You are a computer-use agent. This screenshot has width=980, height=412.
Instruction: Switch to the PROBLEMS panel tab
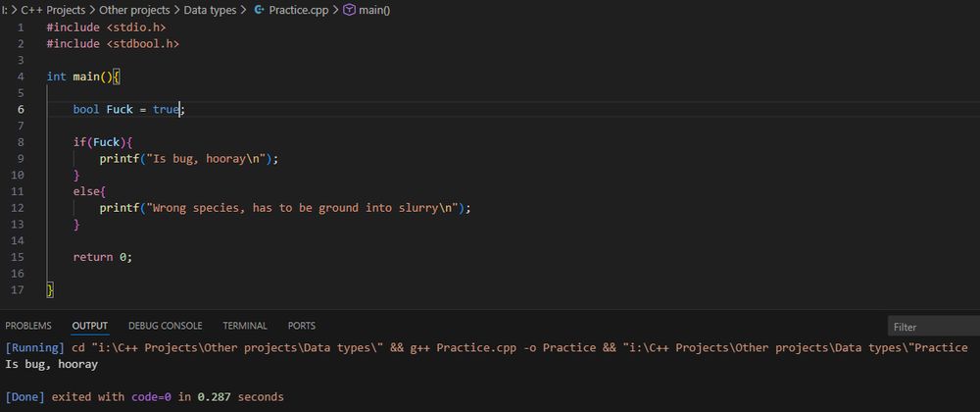pos(28,326)
